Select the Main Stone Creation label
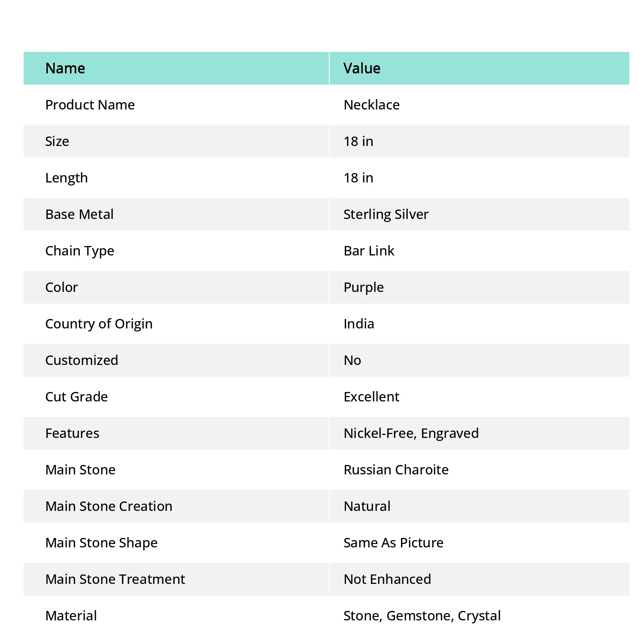The width and height of the screenshot is (644, 644). pyautogui.click(x=109, y=506)
